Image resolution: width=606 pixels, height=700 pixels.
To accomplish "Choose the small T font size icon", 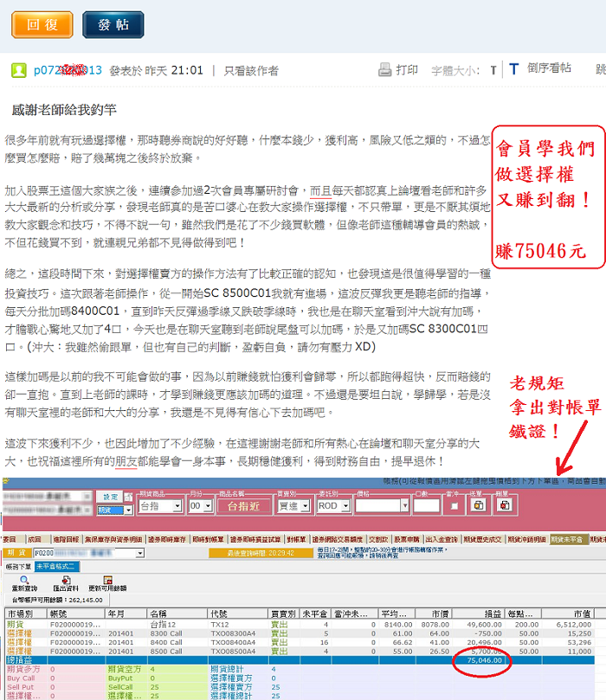I will 493,71.
